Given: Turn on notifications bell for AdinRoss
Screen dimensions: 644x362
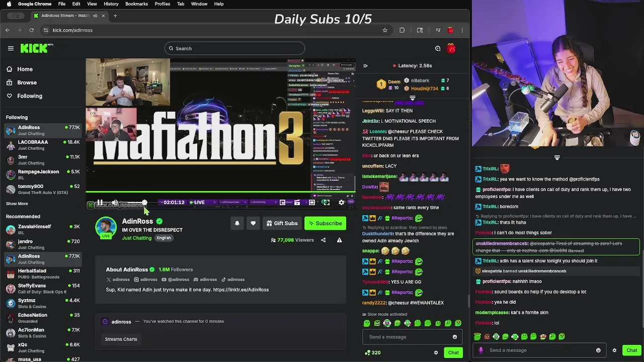Looking at the screenshot, I should pos(237,223).
